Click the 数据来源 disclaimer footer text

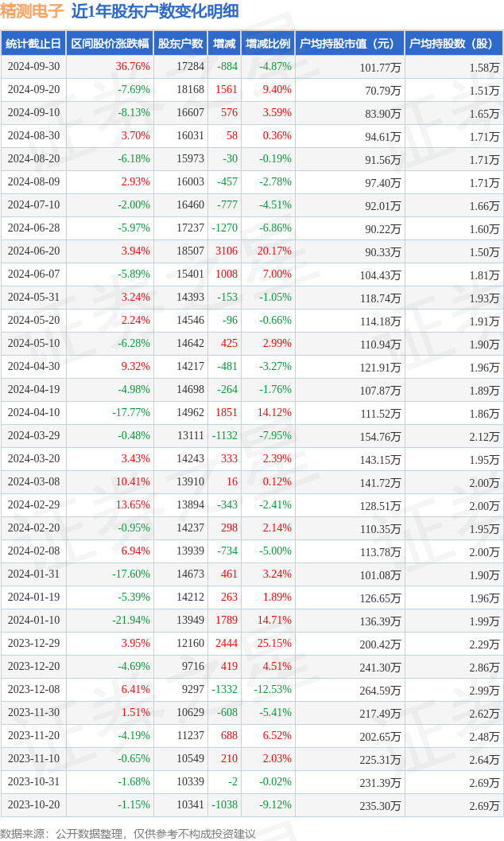(128, 833)
